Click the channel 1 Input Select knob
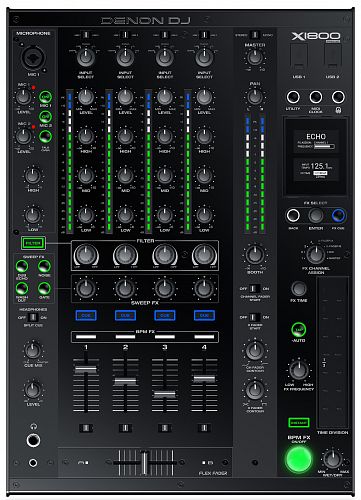This screenshot has height=500, width=361. (86, 57)
